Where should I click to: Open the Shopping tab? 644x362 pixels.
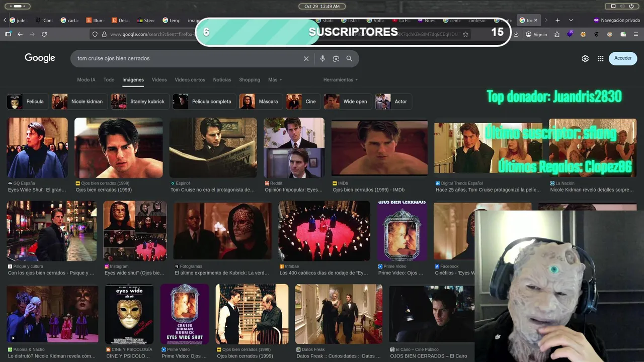[x=250, y=79]
